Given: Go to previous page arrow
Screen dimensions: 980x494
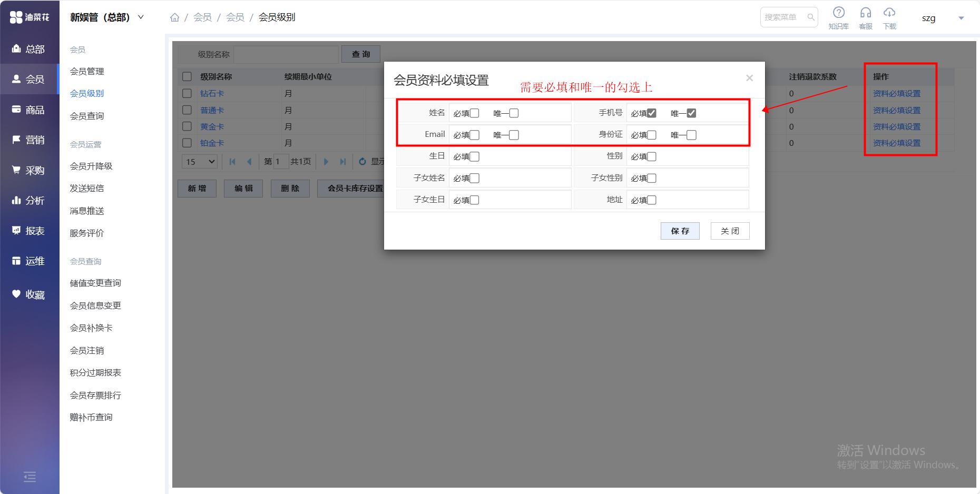Looking at the screenshot, I should [249, 162].
